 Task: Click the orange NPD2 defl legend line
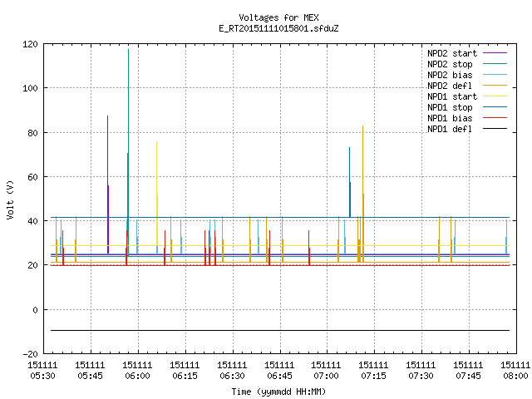click(x=495, y=85)
